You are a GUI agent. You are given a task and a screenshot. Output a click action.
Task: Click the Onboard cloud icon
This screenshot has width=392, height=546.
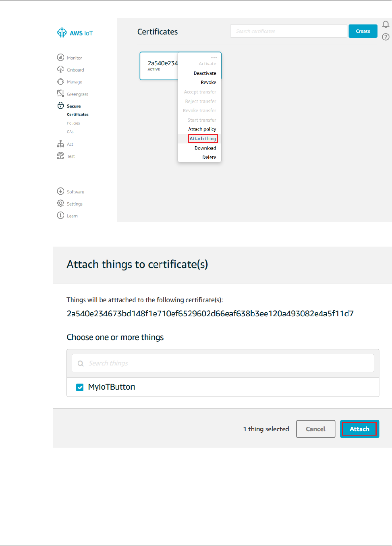60,70
